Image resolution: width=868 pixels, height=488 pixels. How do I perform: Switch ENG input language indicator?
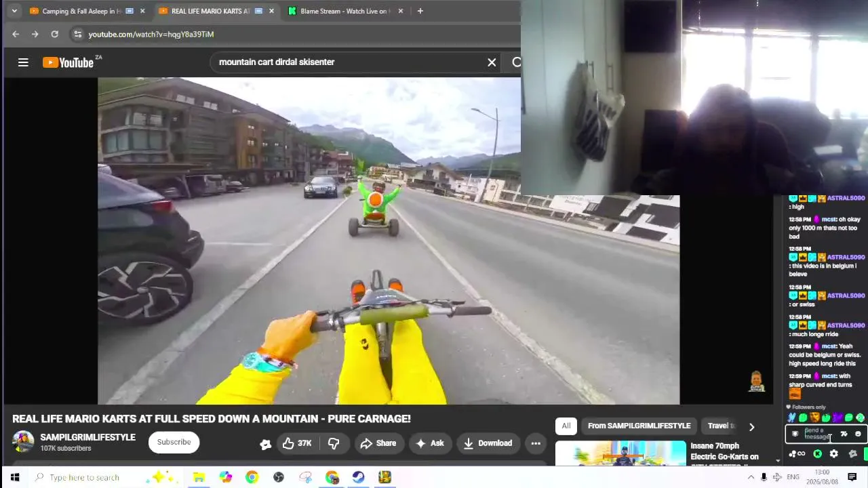click(x=793, y=477)
